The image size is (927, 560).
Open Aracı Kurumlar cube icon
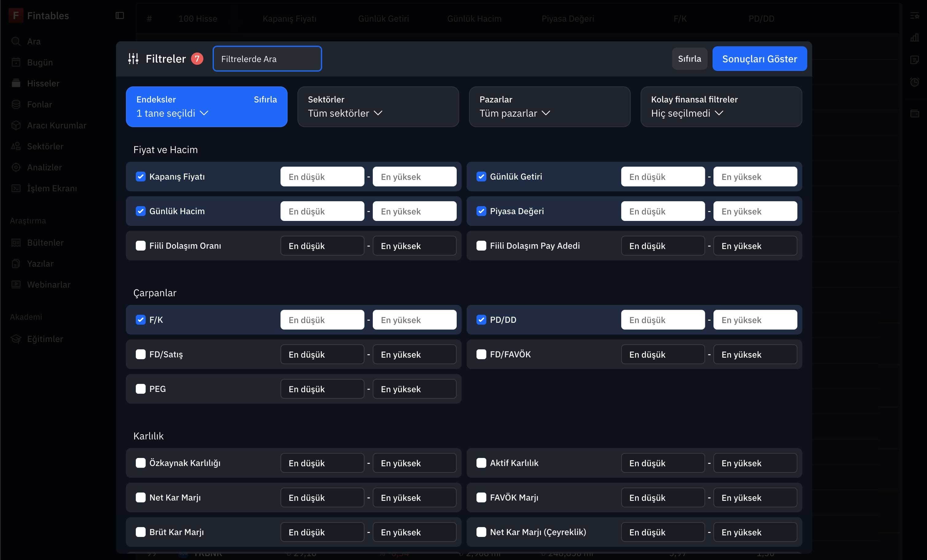tap(16, 125)
